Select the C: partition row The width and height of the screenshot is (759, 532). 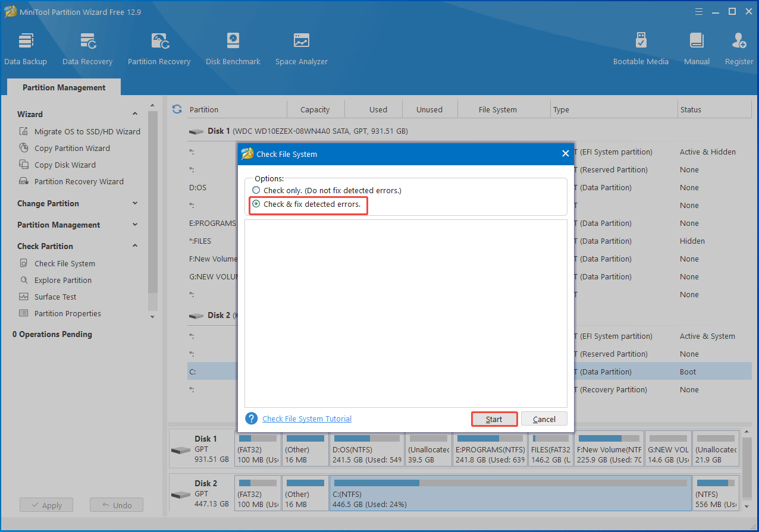point(470,372)
